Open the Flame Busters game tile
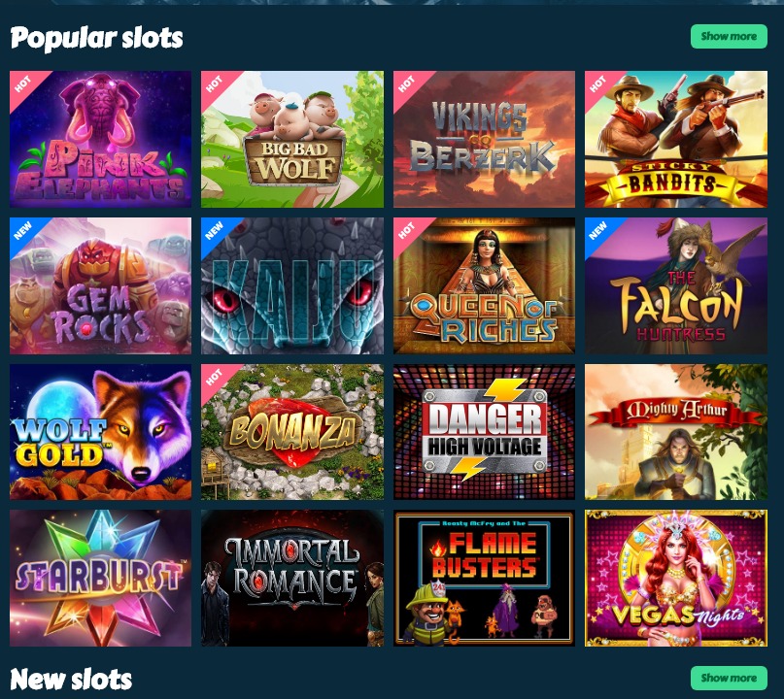This screenshot has width=784, height=699. (x=484, y=578)
